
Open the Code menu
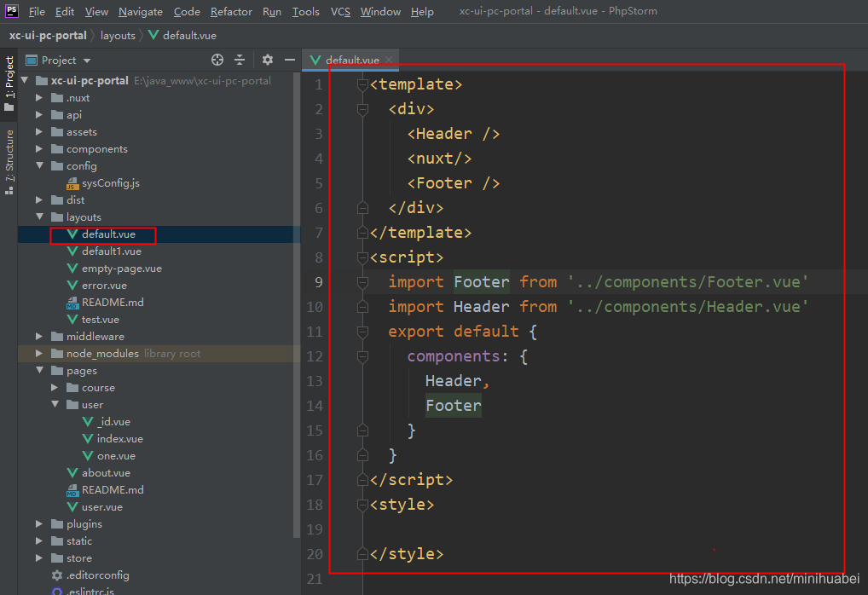[187, 12]
